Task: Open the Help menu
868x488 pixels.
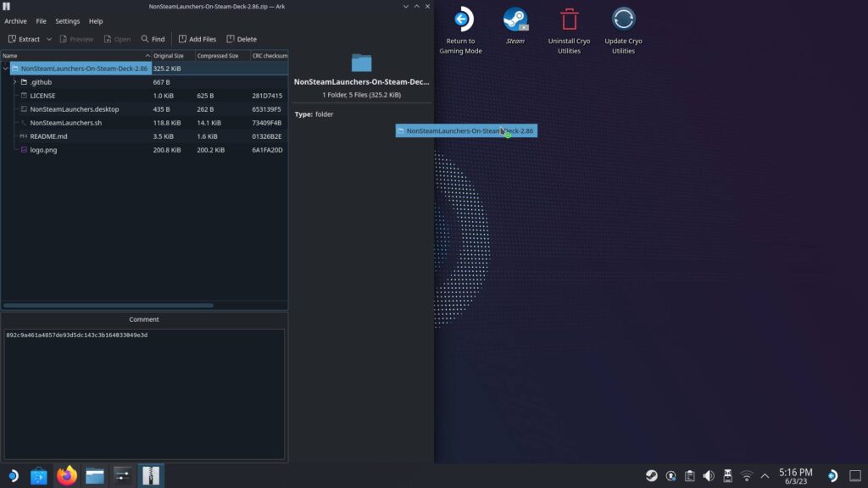Action: pyautogui.click(x=96, y=21)
